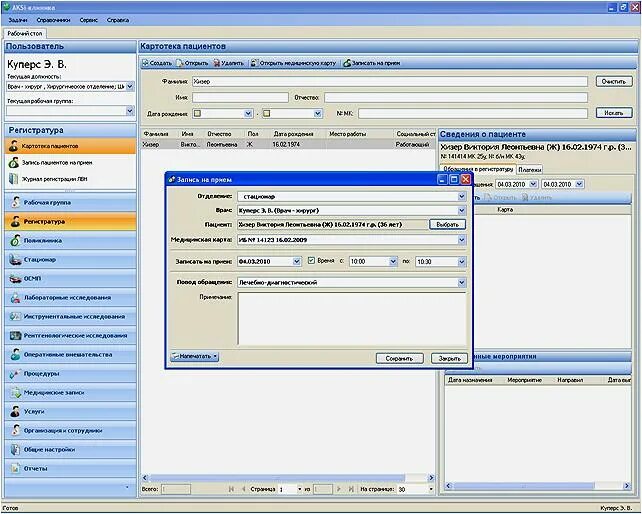642x514 pixels.
Task: Toggle the Время checkbox in dialog
Action: (311, 260)
